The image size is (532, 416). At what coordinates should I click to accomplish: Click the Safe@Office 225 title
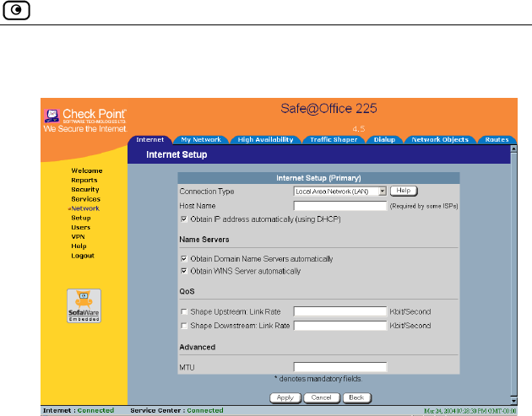(x=328, y=109)
